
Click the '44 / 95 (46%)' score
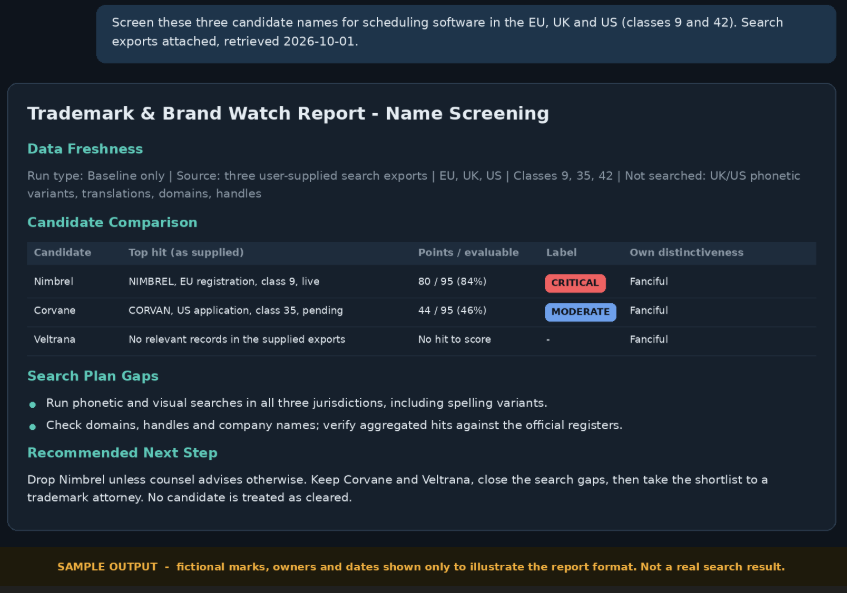[452, 311]
